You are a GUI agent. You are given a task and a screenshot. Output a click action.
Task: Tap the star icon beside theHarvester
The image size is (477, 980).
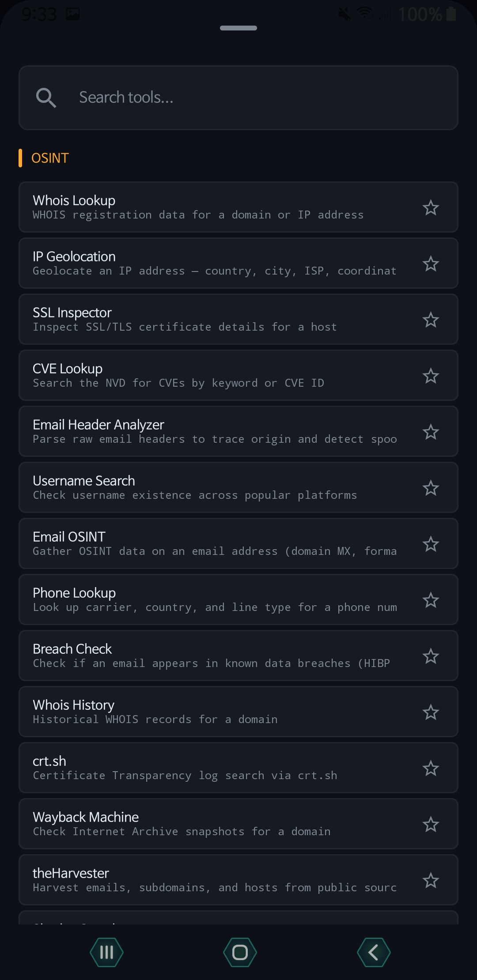(x=431, y=880)
